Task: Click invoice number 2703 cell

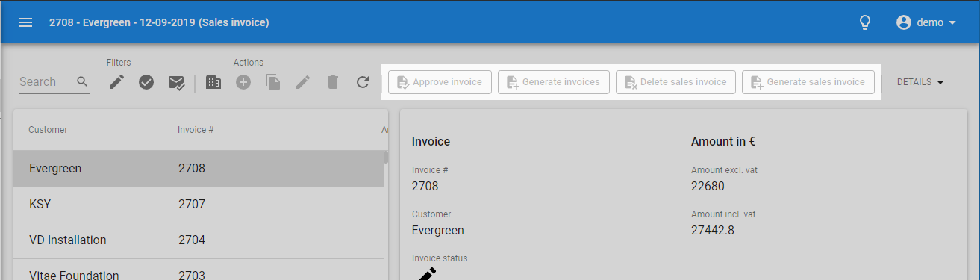Action: (x=192, y=275)
